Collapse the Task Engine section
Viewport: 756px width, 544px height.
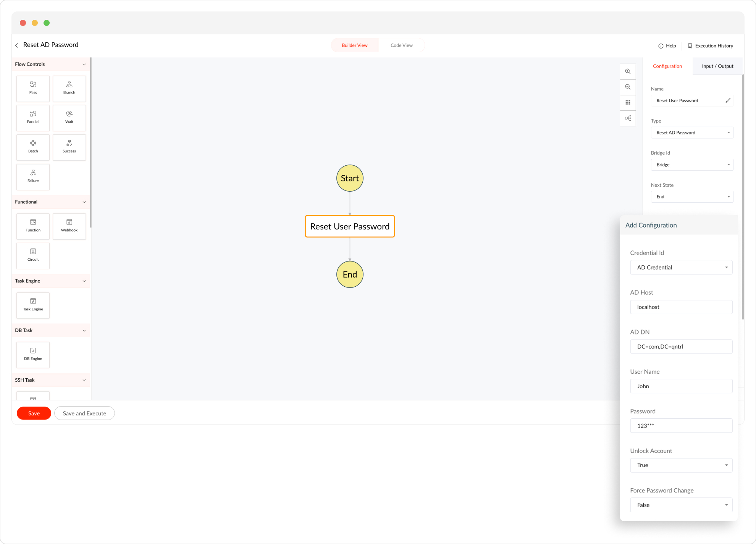[84, 281]
